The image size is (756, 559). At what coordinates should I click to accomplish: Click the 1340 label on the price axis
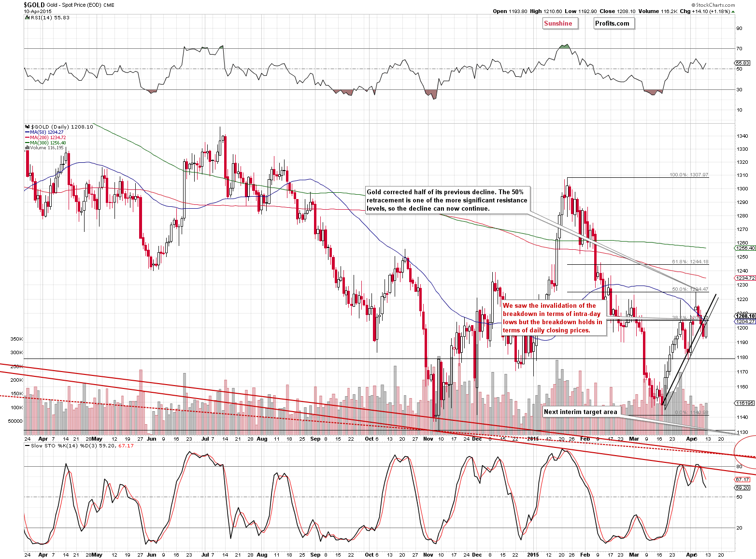tap(742, 136)
